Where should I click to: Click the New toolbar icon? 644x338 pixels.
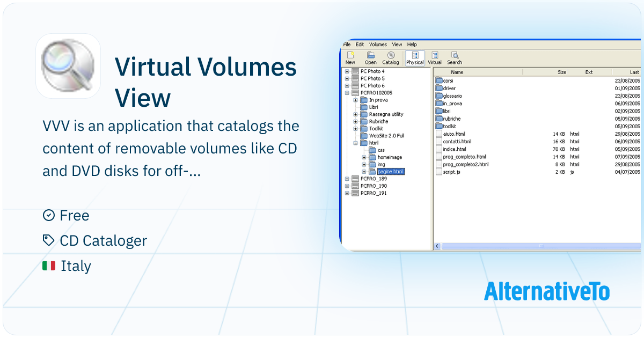tap(350, 55)
